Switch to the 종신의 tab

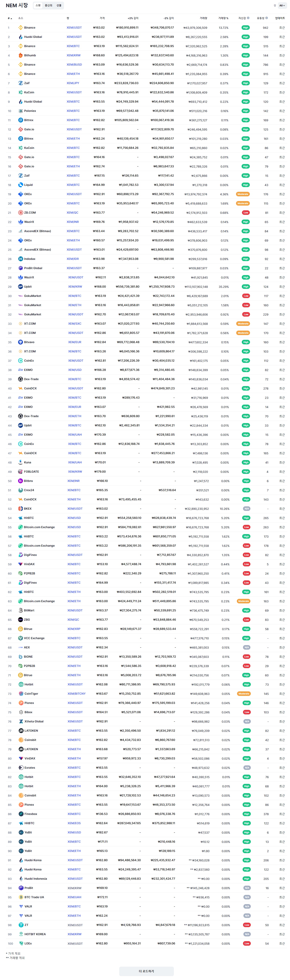click(48, 6)
